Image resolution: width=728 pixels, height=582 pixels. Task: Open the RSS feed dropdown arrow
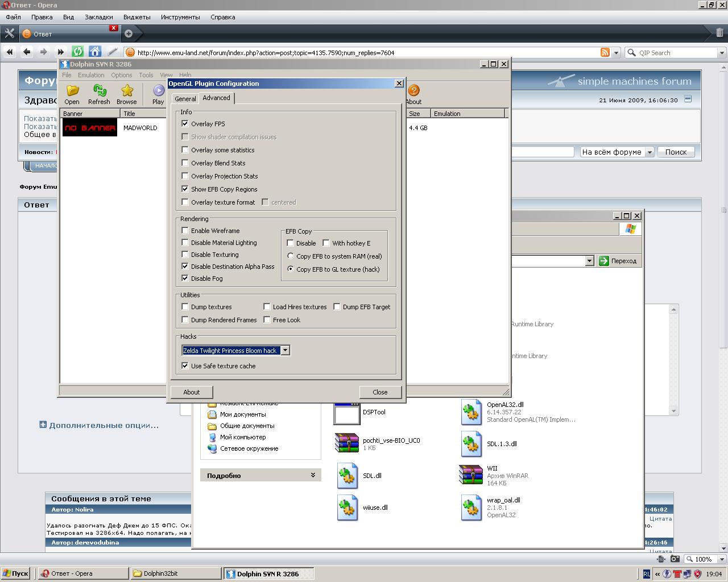point(616,53)
